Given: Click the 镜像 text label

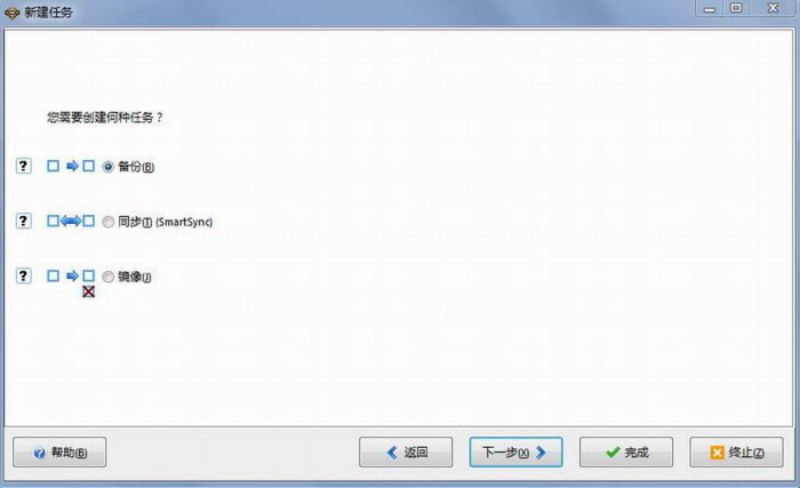Looking at the screenshot, I should pyautogui.click(x=135, y=277).
